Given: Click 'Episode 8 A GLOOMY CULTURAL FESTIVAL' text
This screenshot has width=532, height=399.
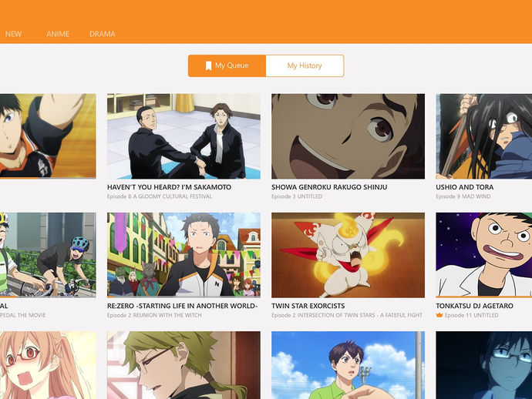Looking at the screenshot, I should point(160,196).
